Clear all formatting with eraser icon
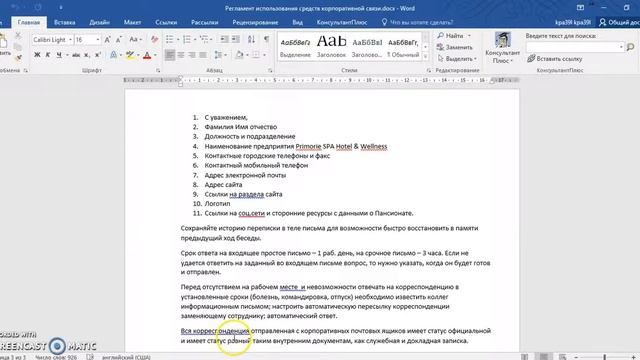The height and width of the screenshot is (360, 640). coord(154,40)
